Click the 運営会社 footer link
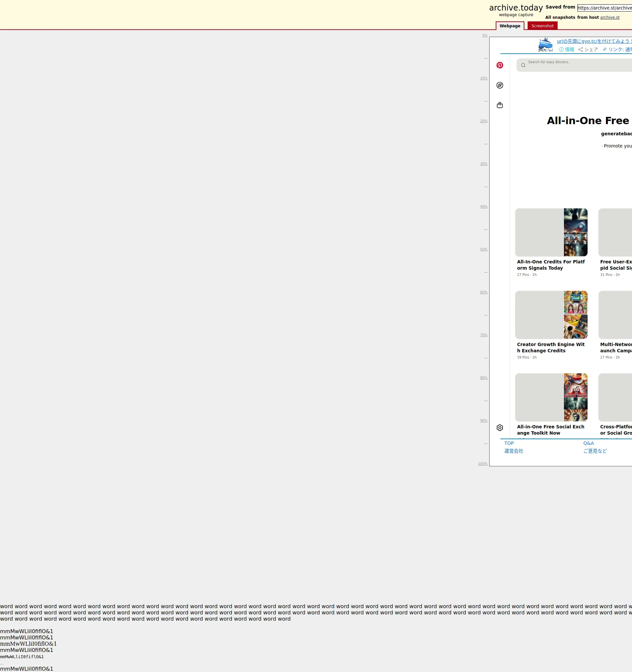This screenshot has height=672, width=632. tap(513, 451)
